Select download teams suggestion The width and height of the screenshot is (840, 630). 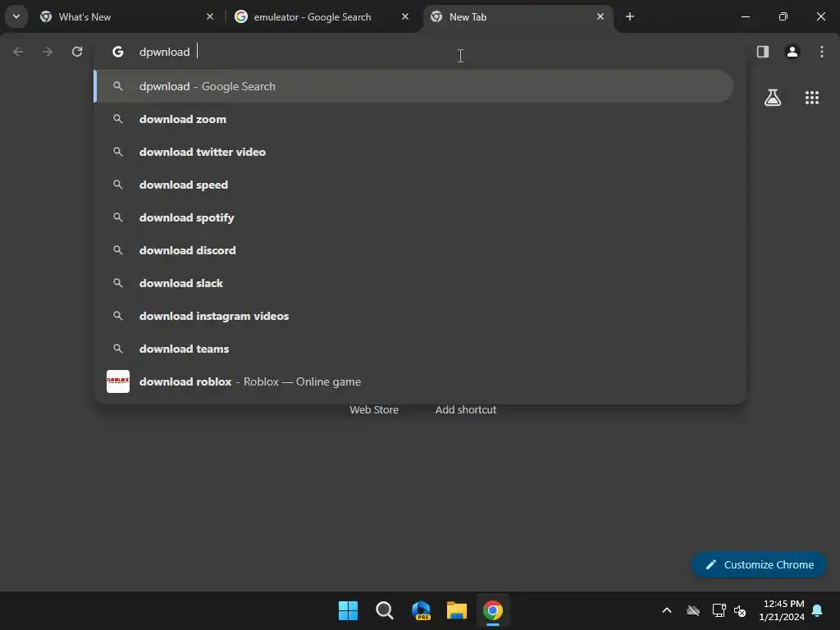tap(413, 348)
